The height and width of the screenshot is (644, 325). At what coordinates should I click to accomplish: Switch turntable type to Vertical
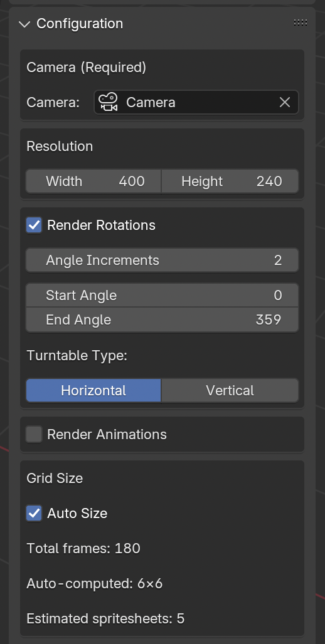(x=230, y=390)
